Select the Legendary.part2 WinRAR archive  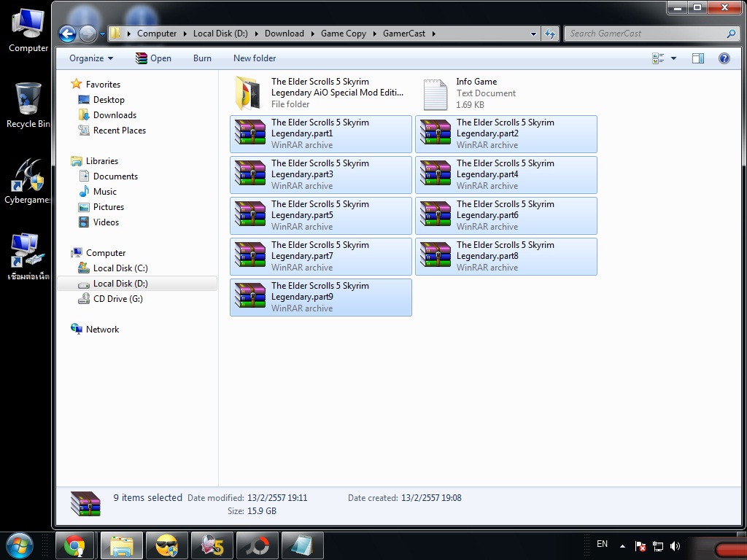pyautogui.click(x=506, y=134)
